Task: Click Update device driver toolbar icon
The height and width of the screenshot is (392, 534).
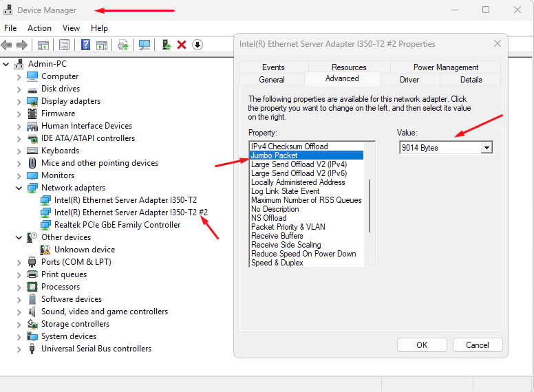Action: (123, 45)
